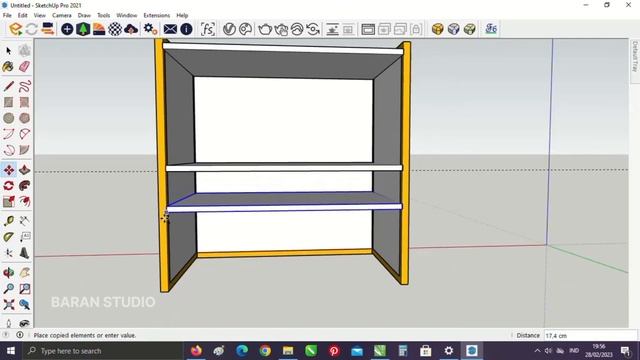This screenshot has width=640, height=360.
Task: Select the Offset tool
Action: 24,202
